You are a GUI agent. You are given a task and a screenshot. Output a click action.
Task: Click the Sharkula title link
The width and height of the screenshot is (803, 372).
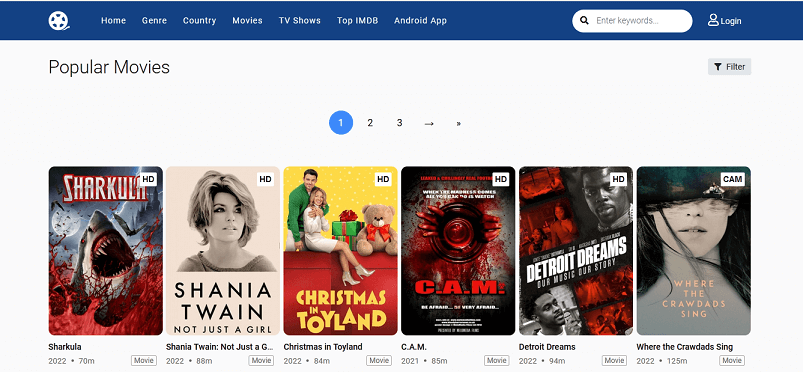(65, 347)
